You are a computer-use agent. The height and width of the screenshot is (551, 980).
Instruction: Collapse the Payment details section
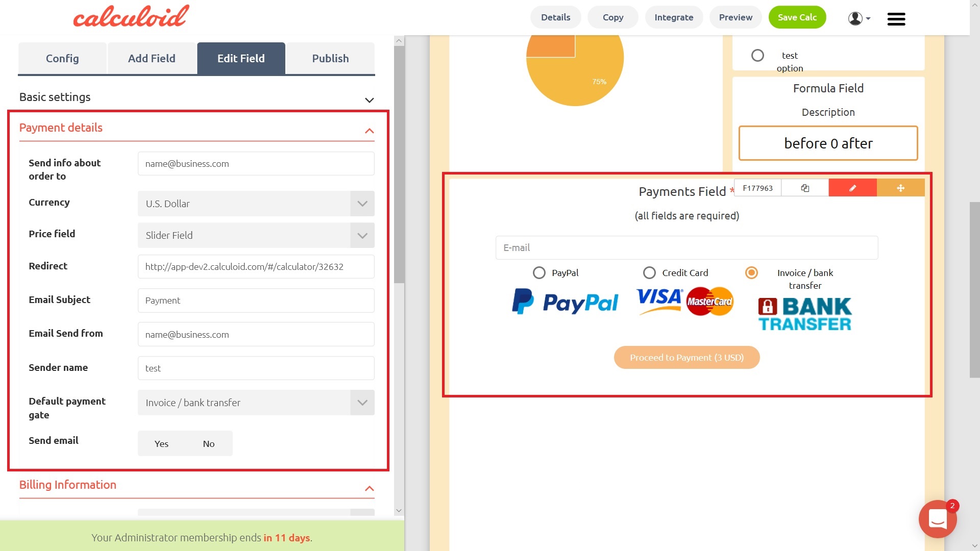pyautogui.click(x=369, y=131)
